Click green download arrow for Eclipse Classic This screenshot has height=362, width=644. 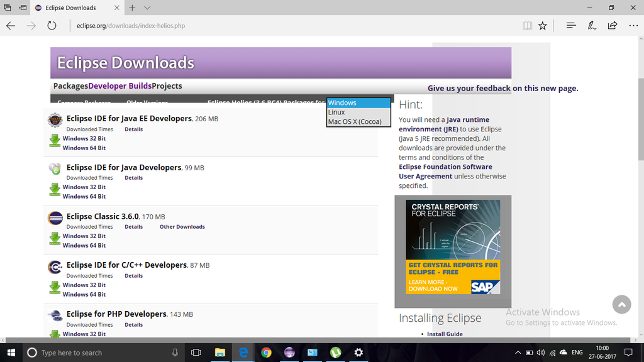point(55,238)
